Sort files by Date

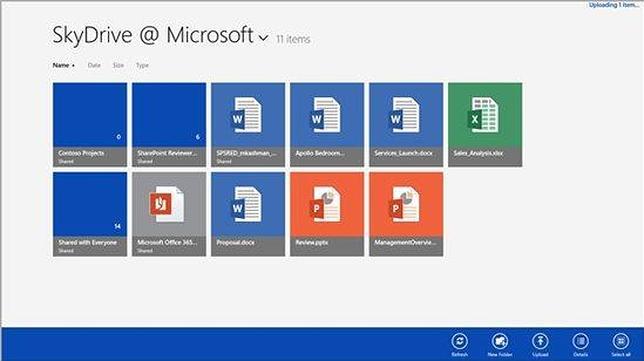click(94, 65)
